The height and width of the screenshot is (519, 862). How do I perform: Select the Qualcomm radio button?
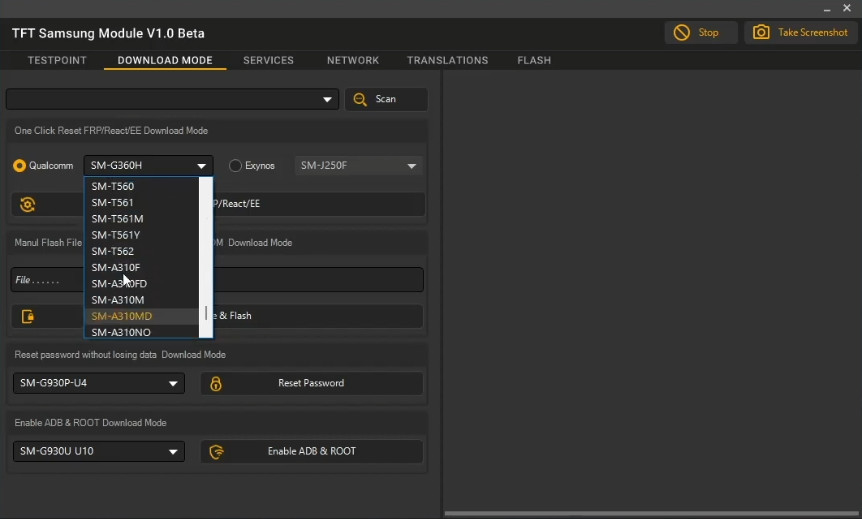coord(19,165)
